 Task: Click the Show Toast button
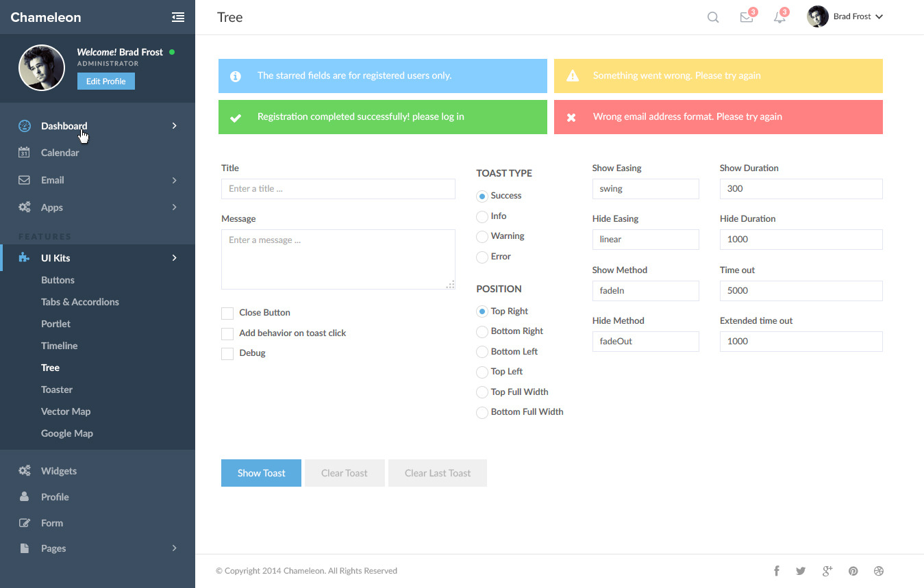tap(261, 473)
